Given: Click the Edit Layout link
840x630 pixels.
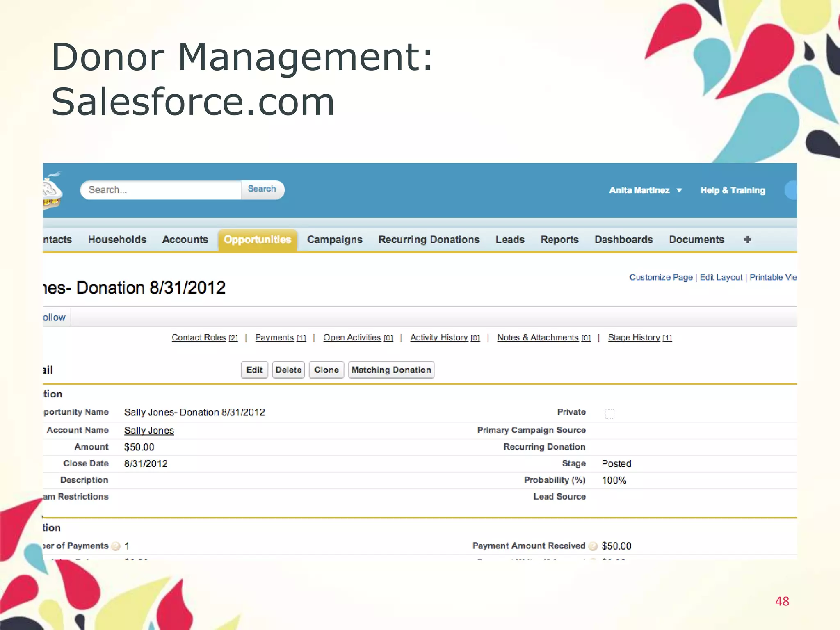Looking at the screenshot, I should (x=721, y=277).
